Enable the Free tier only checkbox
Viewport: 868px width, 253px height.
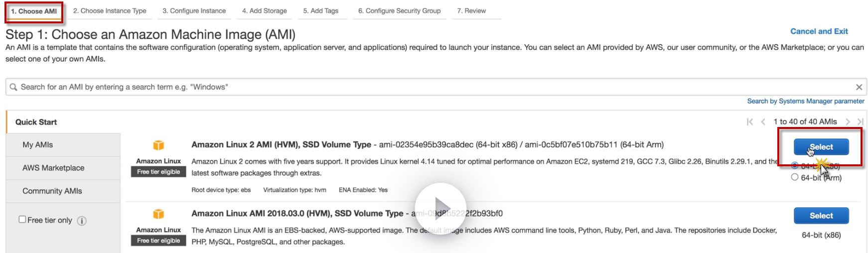(22, 220)
